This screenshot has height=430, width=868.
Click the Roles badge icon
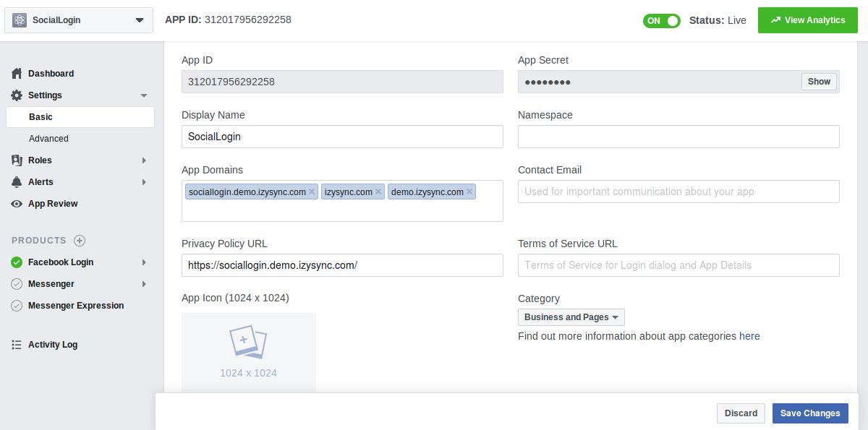pos(17,160)
